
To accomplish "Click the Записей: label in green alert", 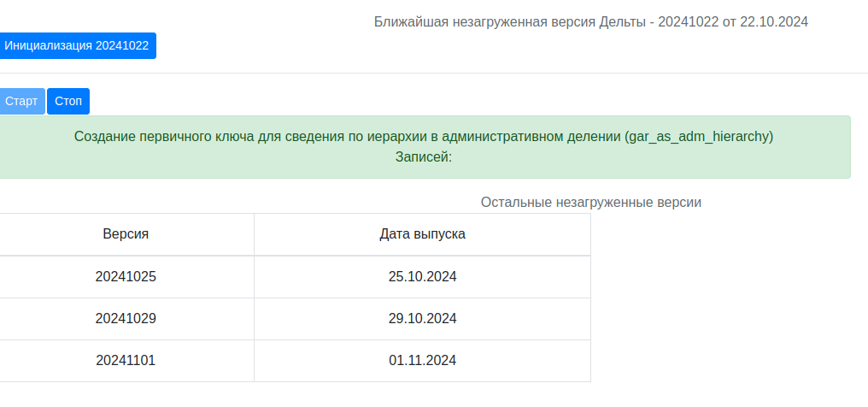I will pyautogui.click(x=423, y=157).
